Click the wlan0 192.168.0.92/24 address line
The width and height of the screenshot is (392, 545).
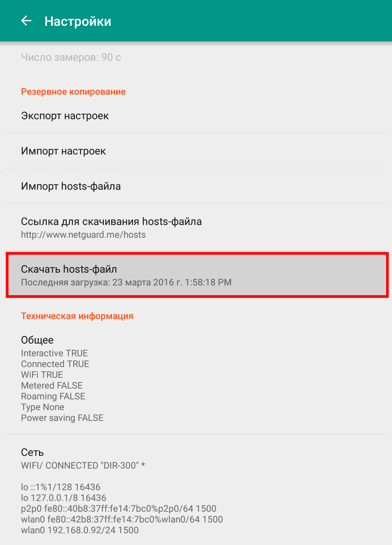click(80, 530)
